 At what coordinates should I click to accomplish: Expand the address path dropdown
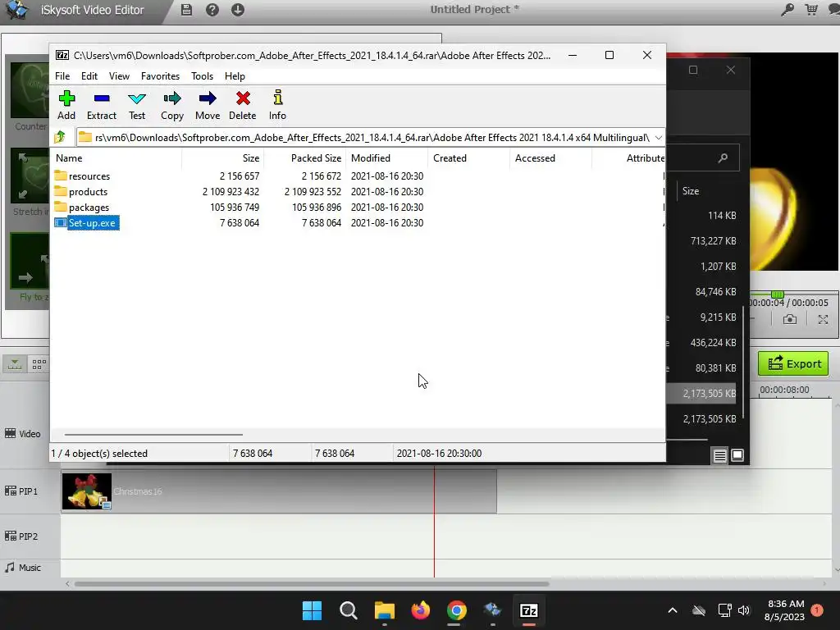click(x=659, y=138)
